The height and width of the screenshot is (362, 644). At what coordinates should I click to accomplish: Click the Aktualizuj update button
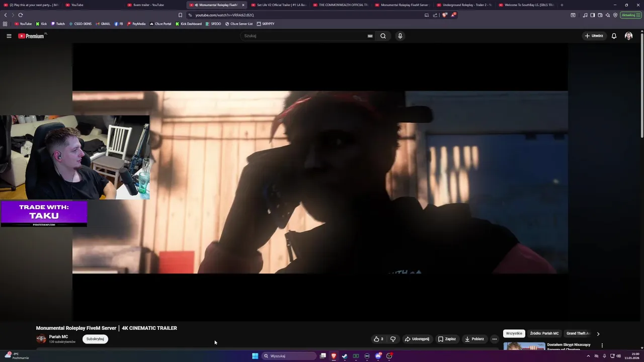(630, 15)
